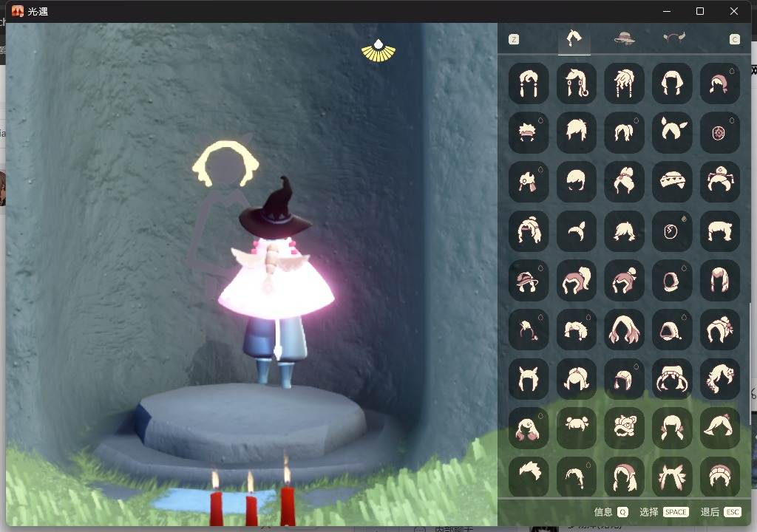Click the 选择 SPACE select button
Viewport: 757px width, 532px height.
[664, 512]
